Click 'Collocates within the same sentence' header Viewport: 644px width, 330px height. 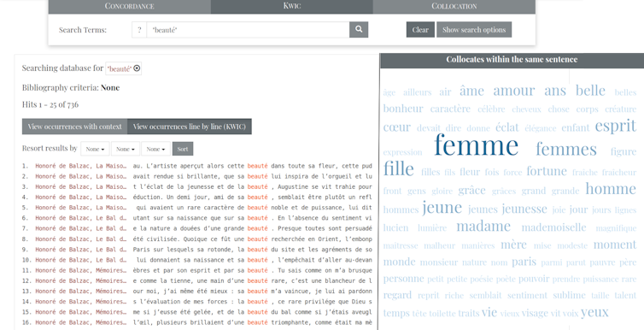(512, 60)
